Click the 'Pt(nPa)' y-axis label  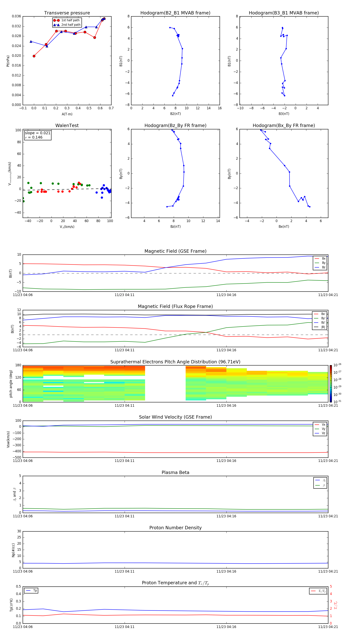(8, 61)
